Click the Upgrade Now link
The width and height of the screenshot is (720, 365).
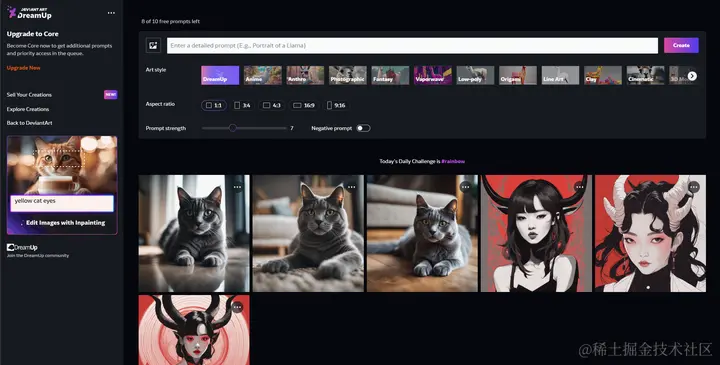coord(23,68)
